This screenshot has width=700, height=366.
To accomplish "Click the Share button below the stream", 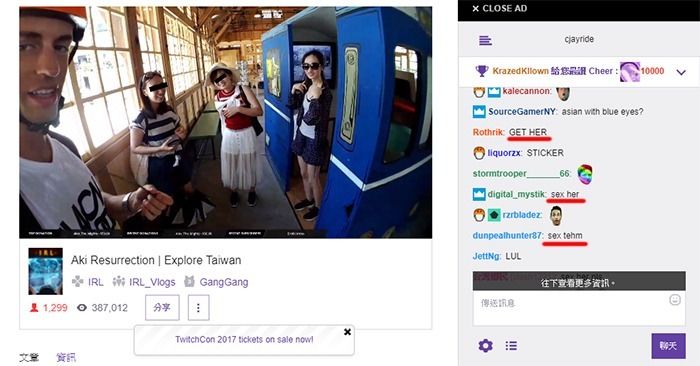I will (x=162, y=308).
